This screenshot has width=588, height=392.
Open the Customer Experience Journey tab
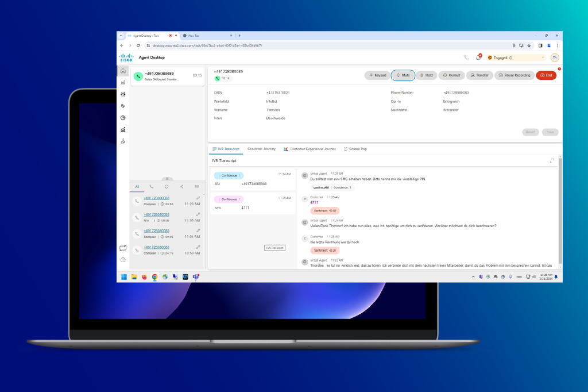point(310,149)
